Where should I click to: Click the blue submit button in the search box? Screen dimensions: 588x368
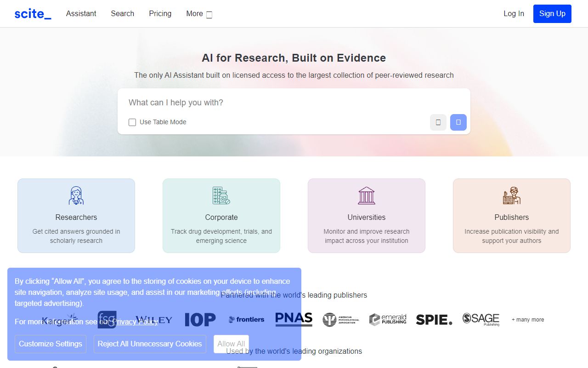coord(458,122)
